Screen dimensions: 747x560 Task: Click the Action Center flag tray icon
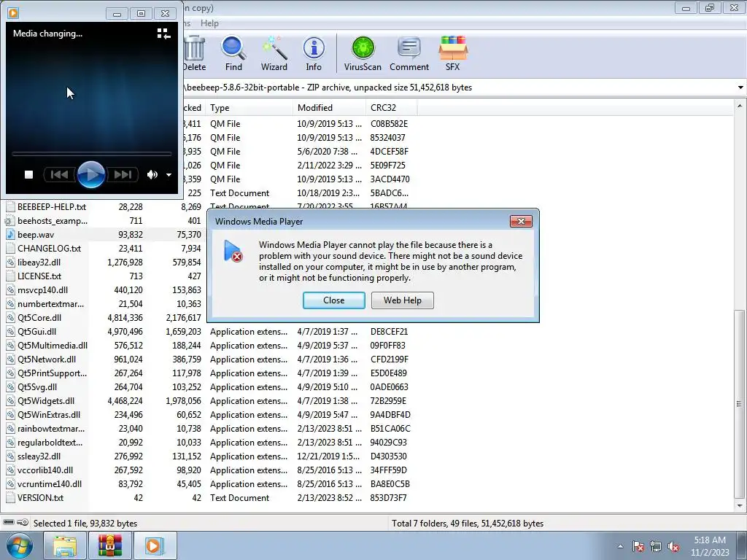click(x=638, y=546)
